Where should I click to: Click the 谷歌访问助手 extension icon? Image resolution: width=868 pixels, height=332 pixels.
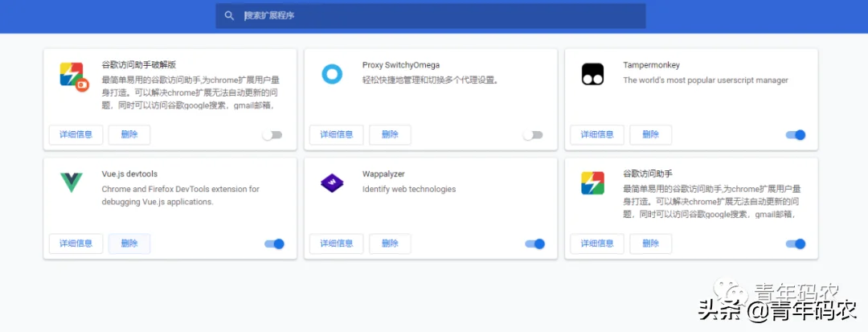592,183
